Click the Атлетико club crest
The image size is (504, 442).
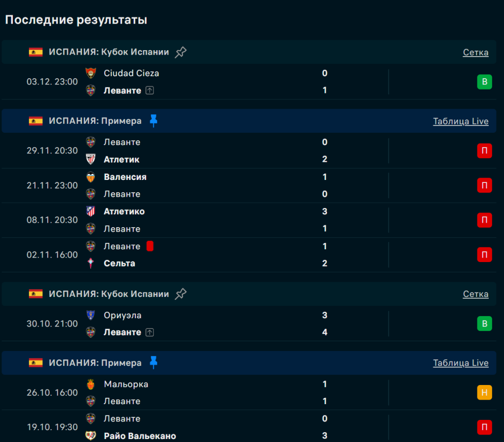coord(91,211)
